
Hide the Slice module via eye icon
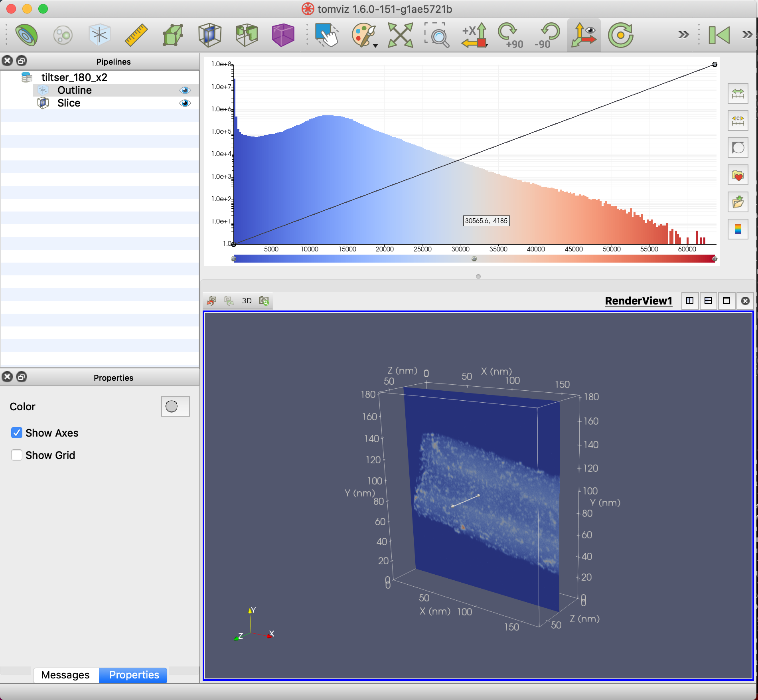(185, 103)
